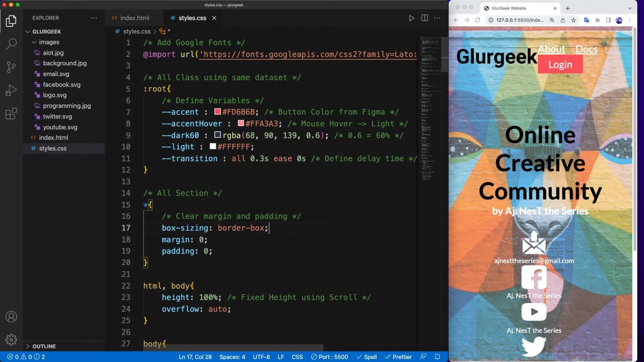
Task: Open the Search view in activity bar
Action: click(11, 44)
